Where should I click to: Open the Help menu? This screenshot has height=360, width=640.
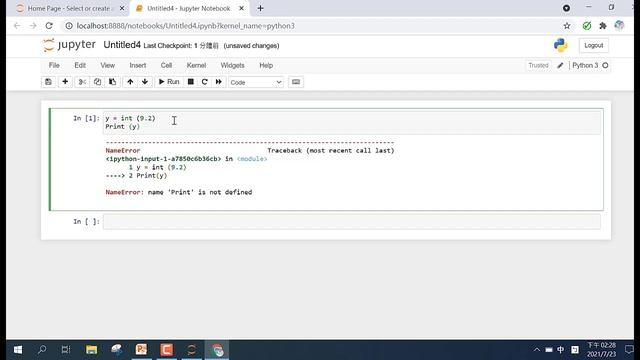[266, 65]
